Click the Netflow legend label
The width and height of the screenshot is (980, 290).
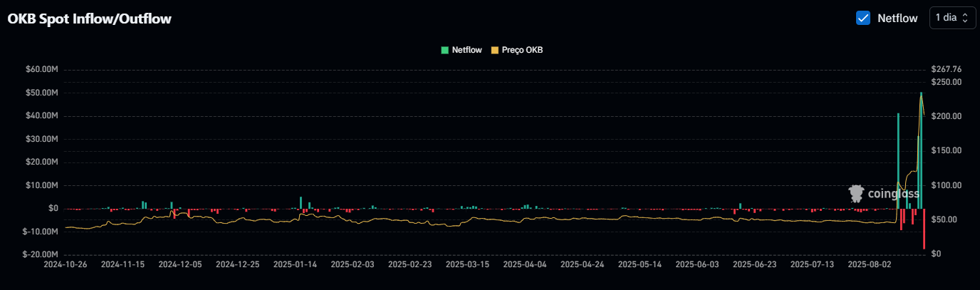click(x=466, y=50)
